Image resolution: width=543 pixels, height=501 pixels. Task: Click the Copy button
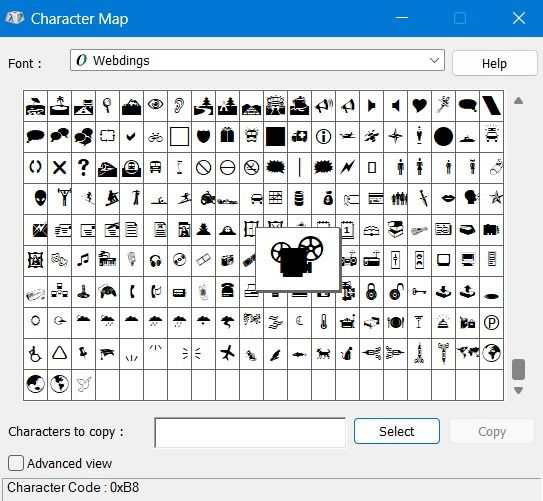click(492, 431)
